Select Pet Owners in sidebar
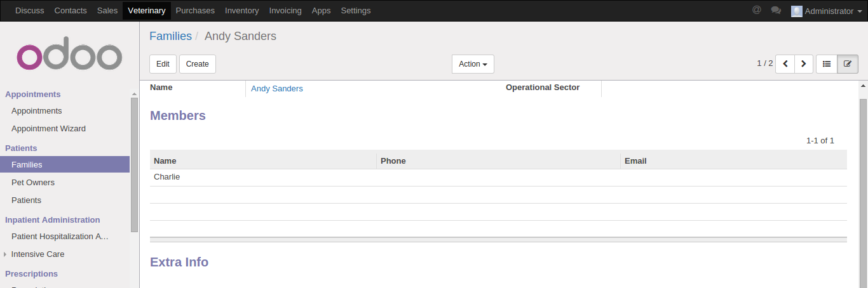 [33, 183]
